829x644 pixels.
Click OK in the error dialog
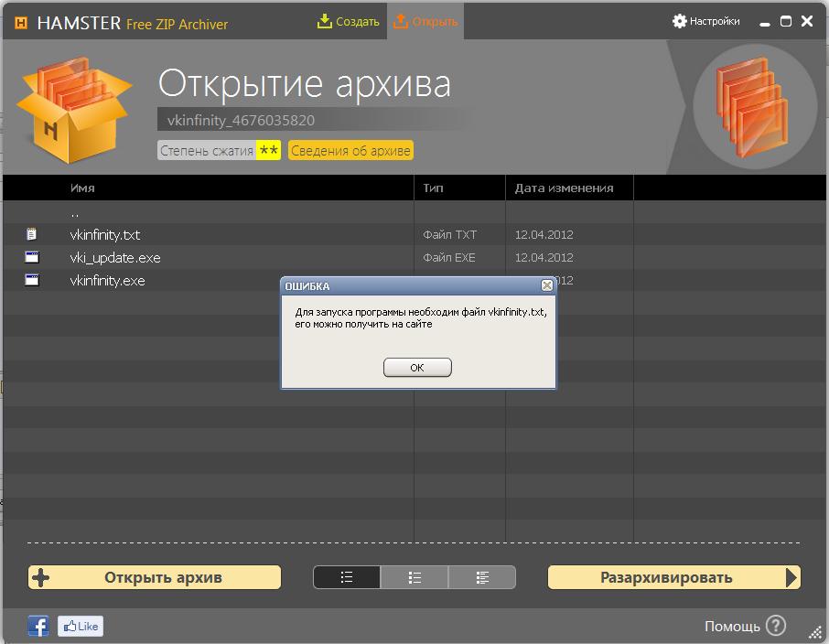coord(417,368)
